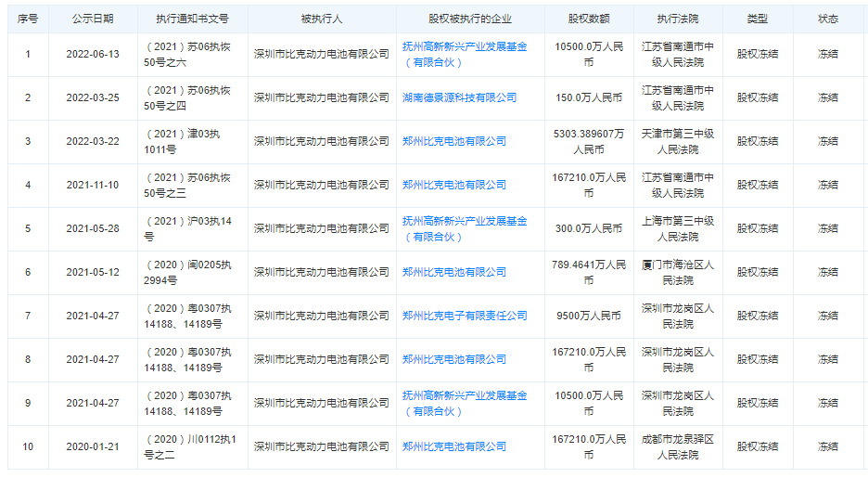Select the 股权数额 column header
The height and width of the screenshot is (478, 868).
pyautogui.click(x=589, y=19)
